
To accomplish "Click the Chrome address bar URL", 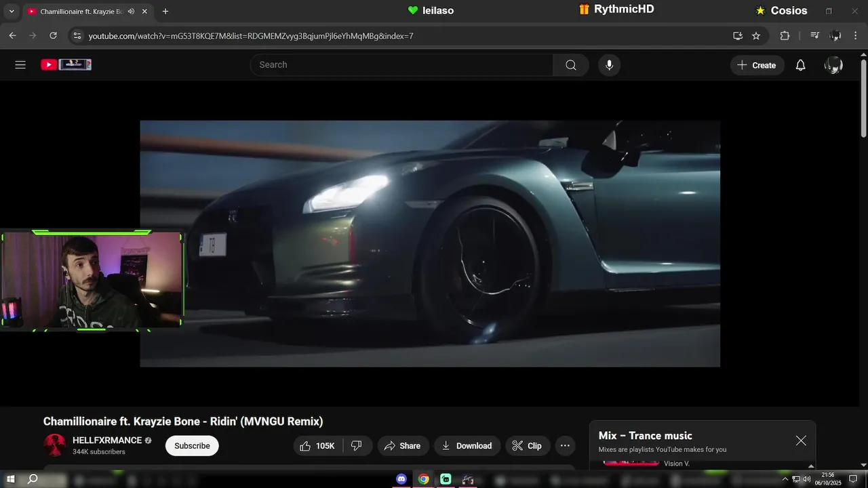I will pyautogui.click(x=251, y=36).
